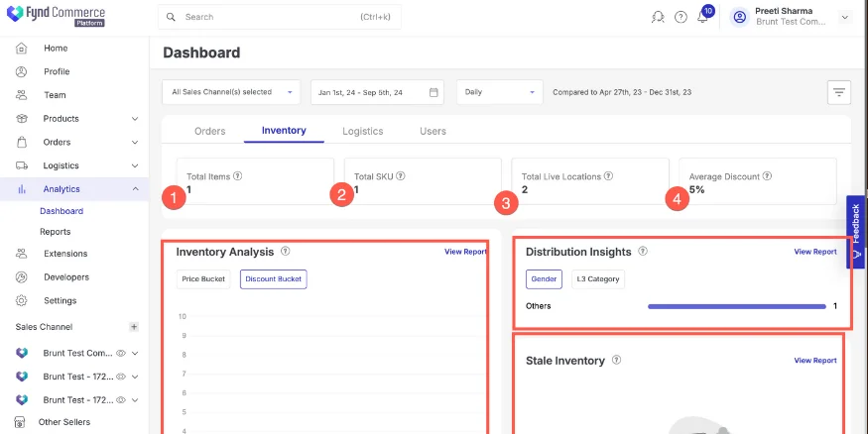The image size is (868, 434).
Task: Open the dashboard filter icon button
Action: [x=839, y=92]
